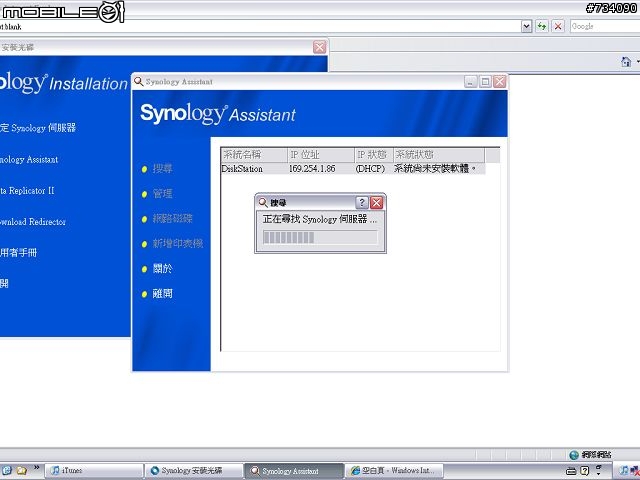
Task: Click Data Replicator II in the Installation window
Action: [27, 191]
